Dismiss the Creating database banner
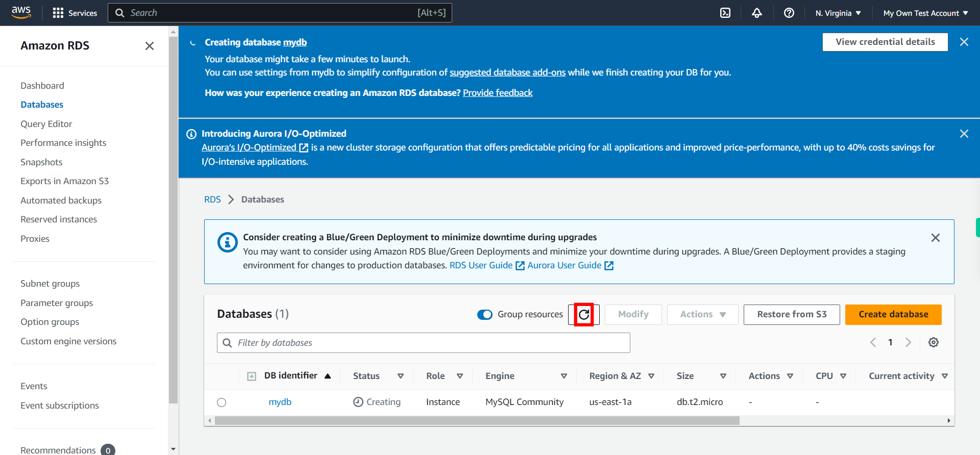 coord(964,42)
